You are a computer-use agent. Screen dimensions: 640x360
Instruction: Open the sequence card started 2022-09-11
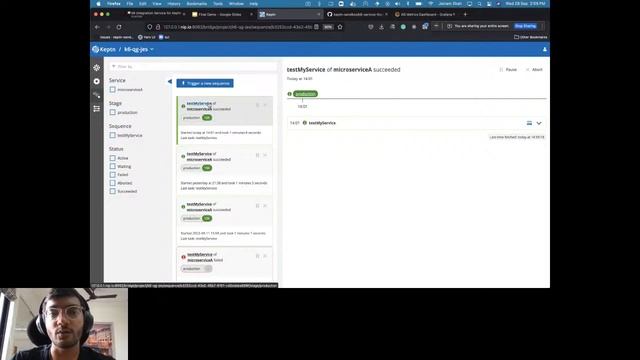click(224, 222)
